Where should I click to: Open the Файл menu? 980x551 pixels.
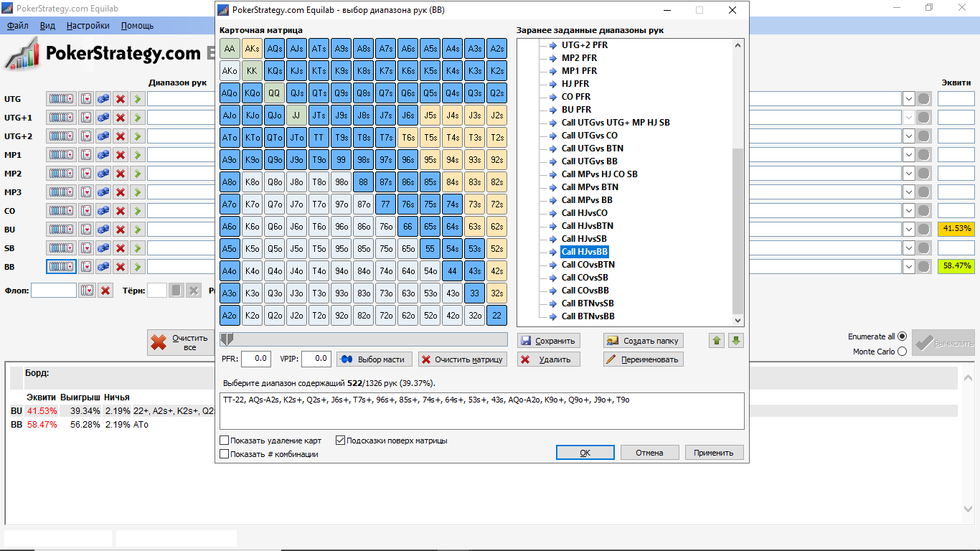(18, 26)
